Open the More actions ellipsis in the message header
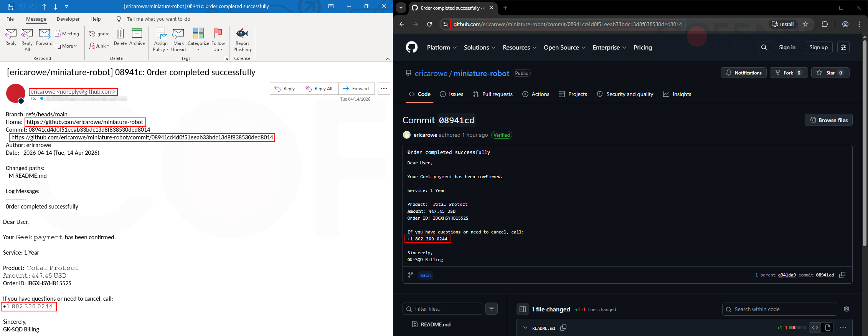 384,89
